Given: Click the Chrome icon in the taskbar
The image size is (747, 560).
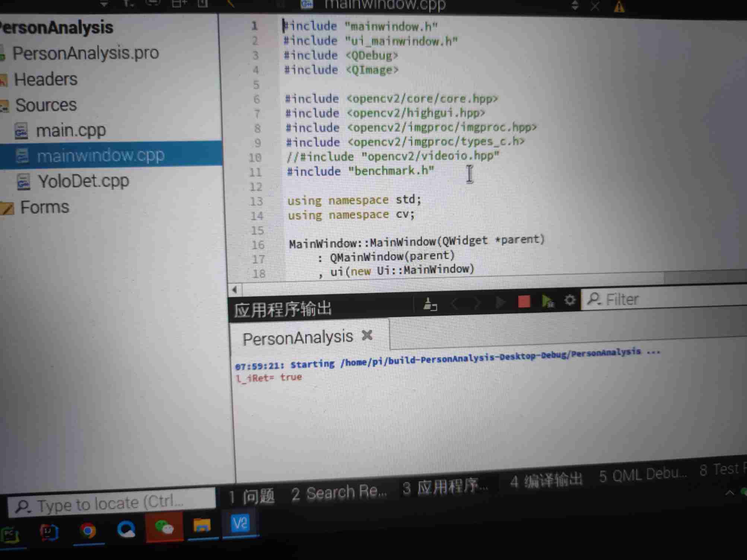Looking at the screenshot, I should click(x=88, y=530).
